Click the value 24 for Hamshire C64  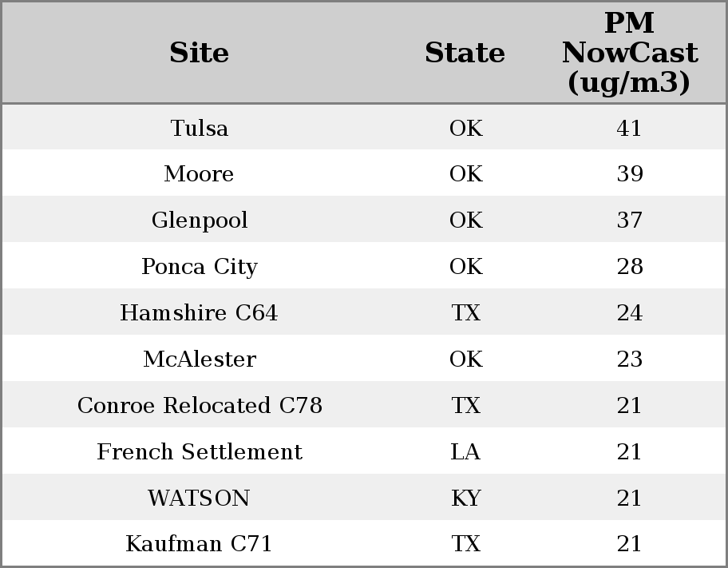tap(630, 312)
